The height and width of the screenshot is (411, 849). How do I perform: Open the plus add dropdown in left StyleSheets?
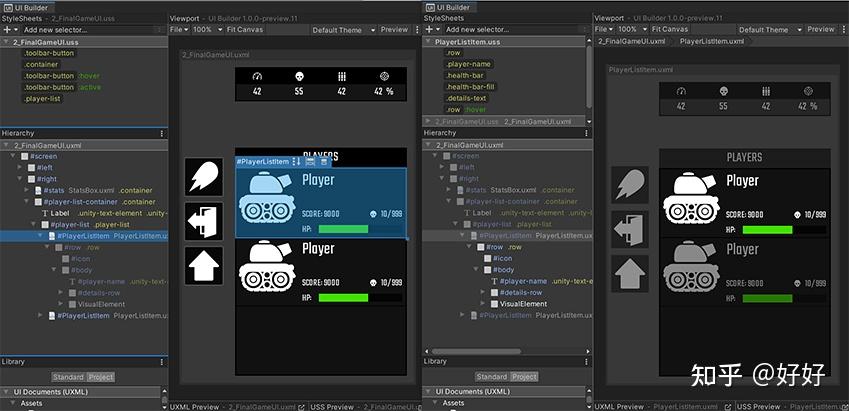tap(10, 30)
